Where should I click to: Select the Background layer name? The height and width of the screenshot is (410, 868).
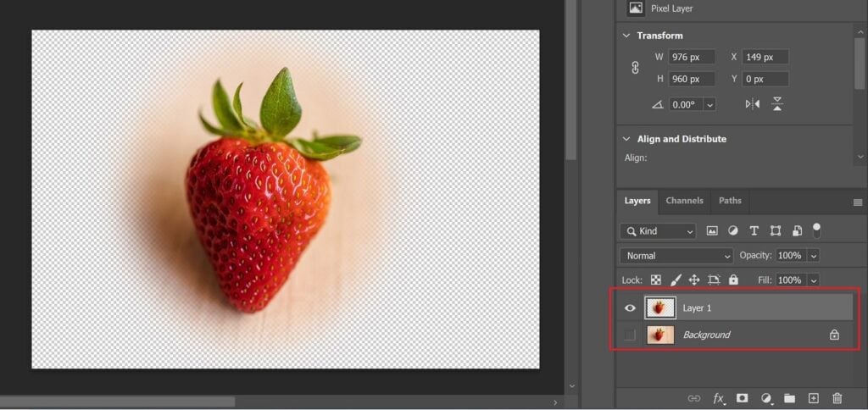[706, 335]
